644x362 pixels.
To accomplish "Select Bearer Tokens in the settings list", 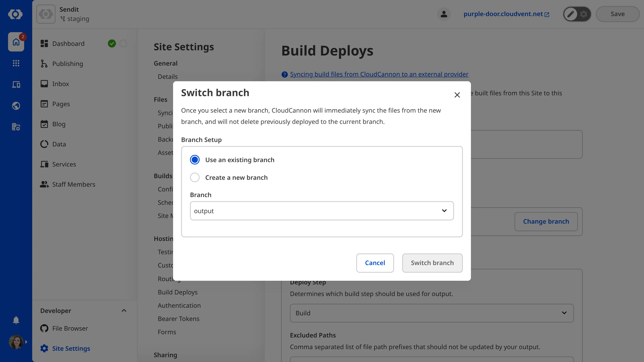I will 178,319.
